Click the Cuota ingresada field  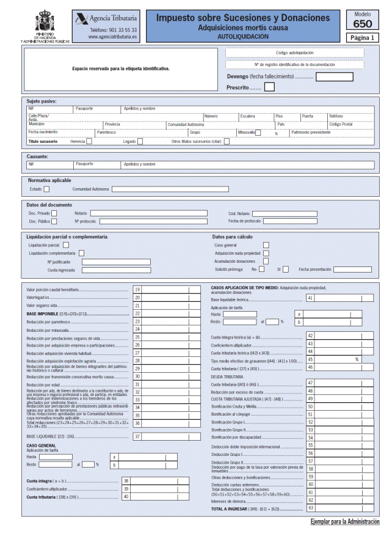coord(116,270)
